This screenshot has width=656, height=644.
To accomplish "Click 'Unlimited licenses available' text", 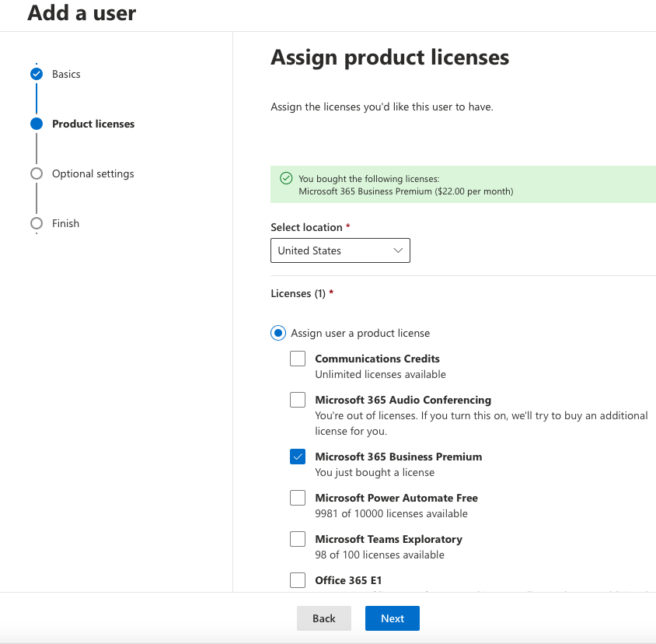I will coord(380,374).
